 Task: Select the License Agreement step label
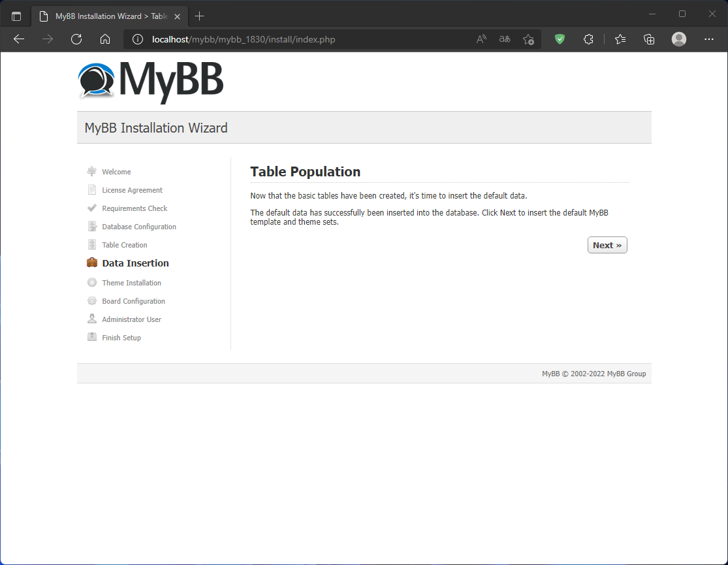coord(133,190)
